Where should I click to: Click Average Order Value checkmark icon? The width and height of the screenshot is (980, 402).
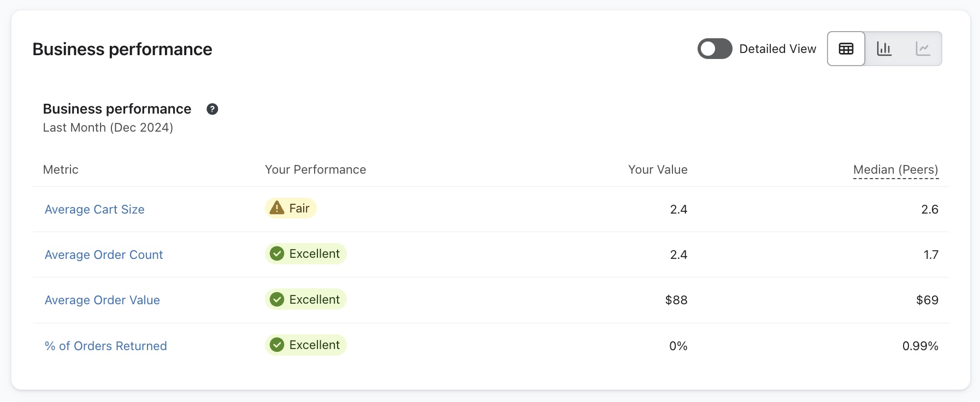(x=277, y=299)
